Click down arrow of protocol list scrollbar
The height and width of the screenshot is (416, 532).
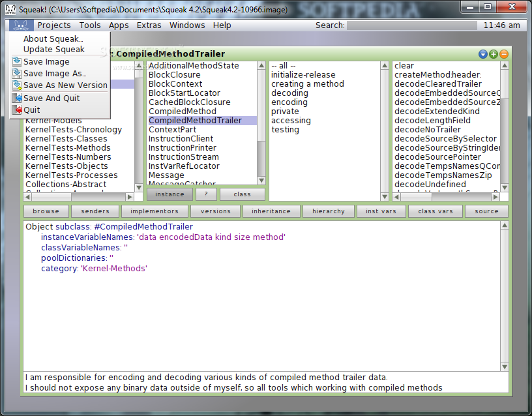coord(385,196)
